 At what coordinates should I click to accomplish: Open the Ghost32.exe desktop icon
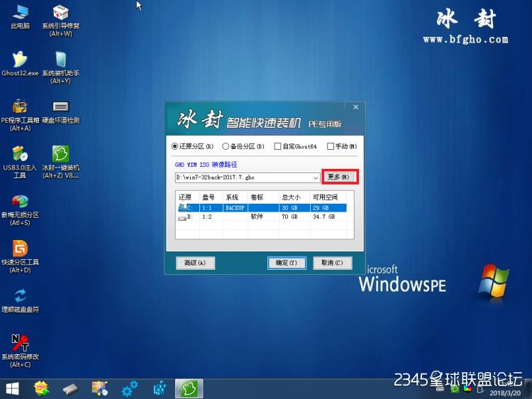point(20,64)
